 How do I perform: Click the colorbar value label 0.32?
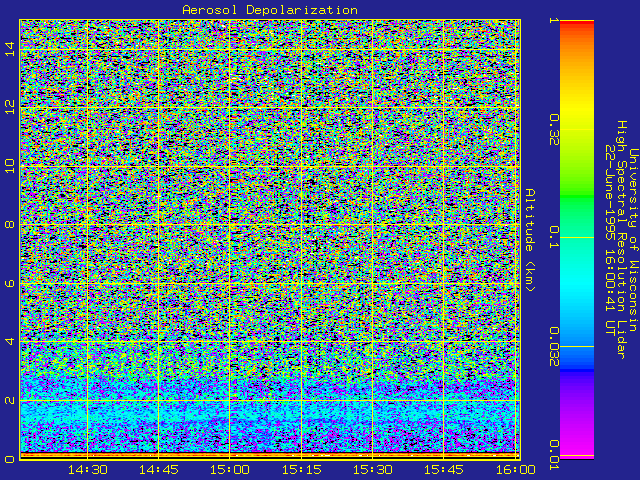click(x=553, y=130)
